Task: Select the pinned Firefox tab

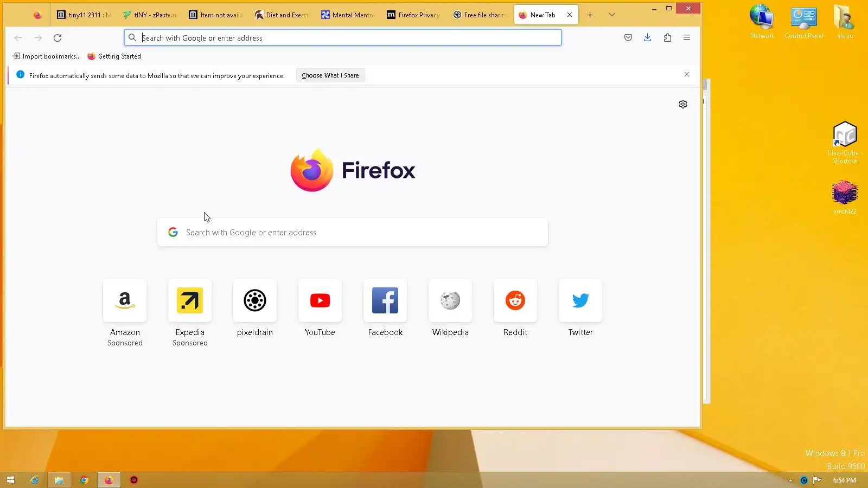Action: [37, 15]
